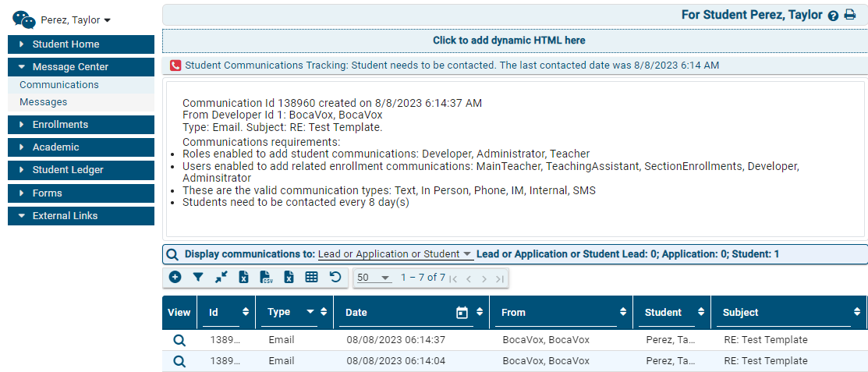868x372 pixels.
Task: Add a new communication with plus icon
Action: [x=175, y=278]
